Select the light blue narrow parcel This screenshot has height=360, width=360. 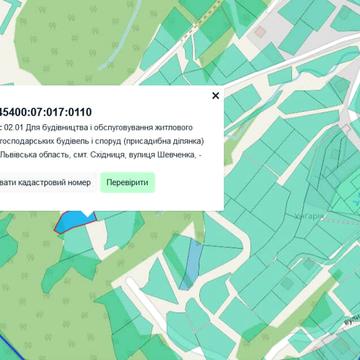(x=191, y=265)
